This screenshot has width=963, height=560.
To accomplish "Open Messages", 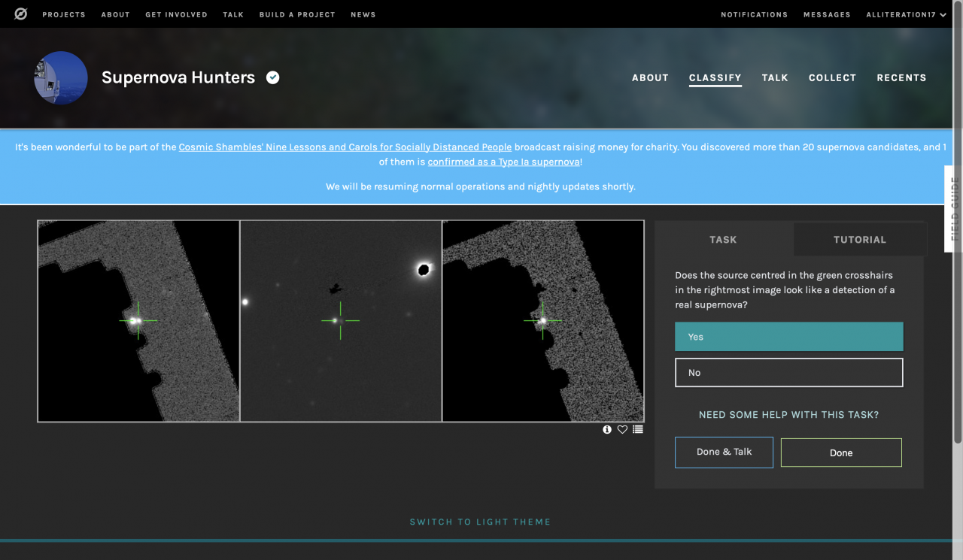I will click(827, 14).
